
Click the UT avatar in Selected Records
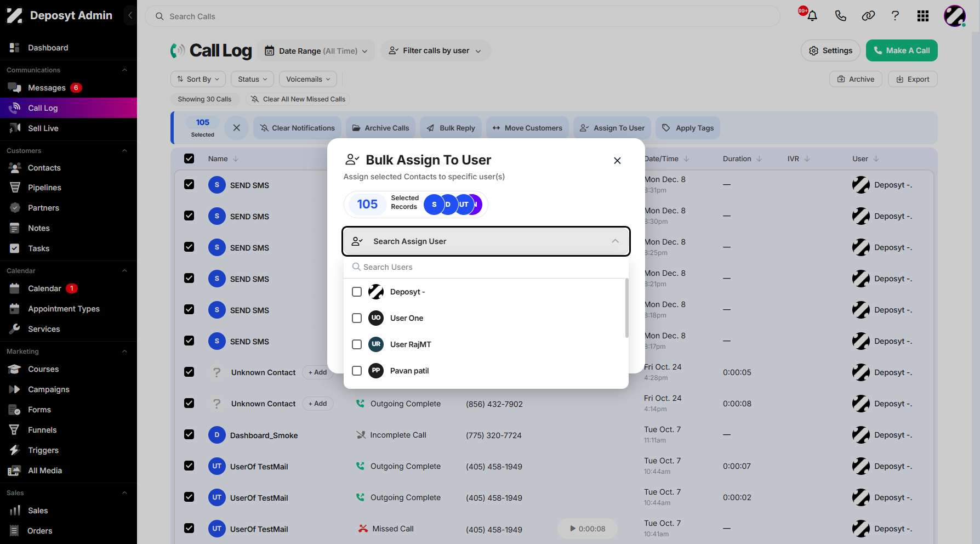(x=464, y=205)
